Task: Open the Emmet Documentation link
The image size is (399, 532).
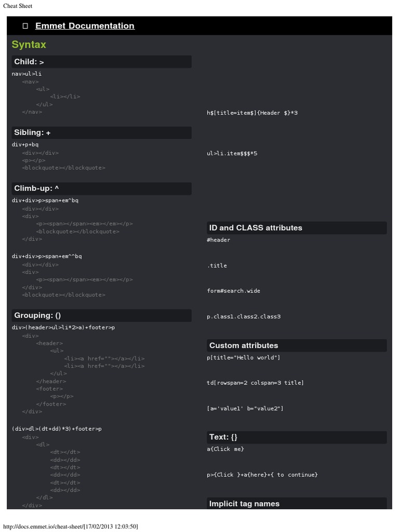Action: pyautogui.click(x=85, y=26)
